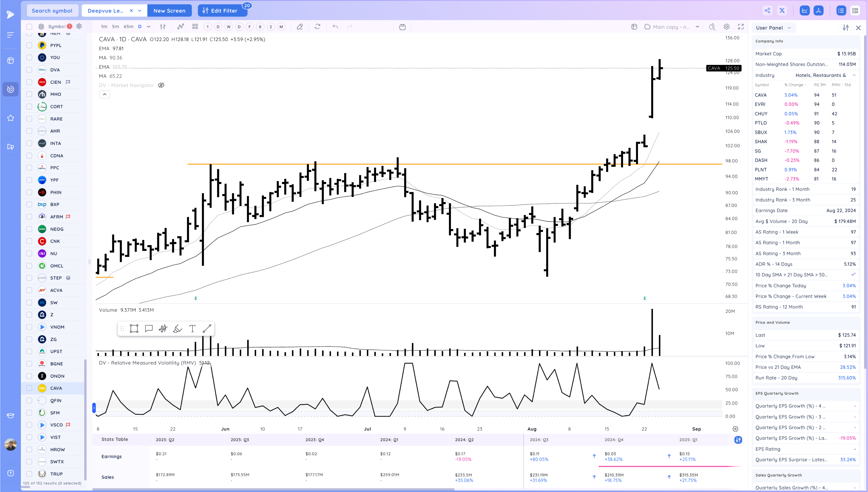Collapse the indicator legend chevron
The image size is (868, 492).
click(x=105, y=94)
